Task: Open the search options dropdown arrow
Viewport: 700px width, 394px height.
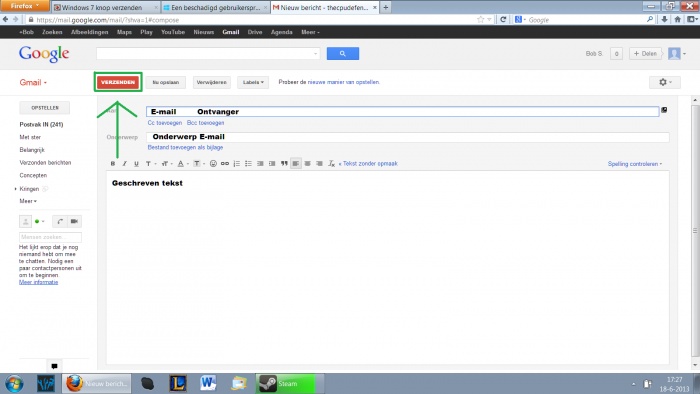Action: coord(316,54)
